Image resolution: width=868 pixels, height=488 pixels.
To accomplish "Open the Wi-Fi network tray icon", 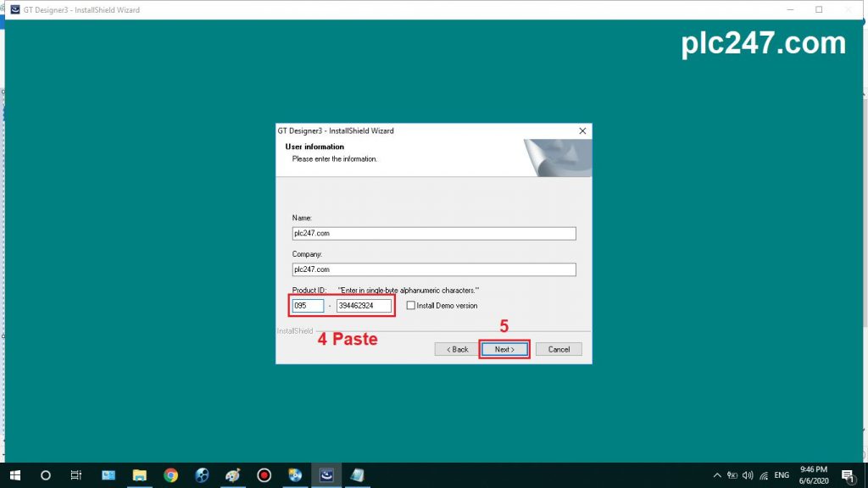I will click(x=764, y=475).
